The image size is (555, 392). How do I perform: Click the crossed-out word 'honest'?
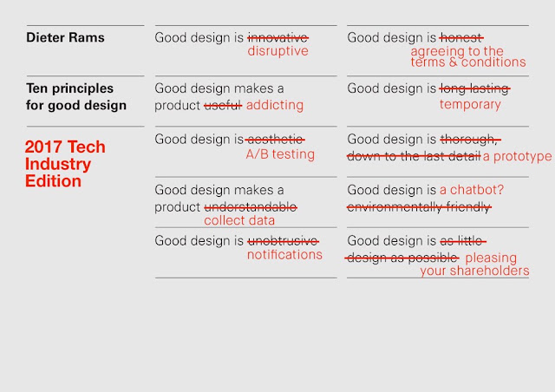pyautogui.click(x=461, y=37)
